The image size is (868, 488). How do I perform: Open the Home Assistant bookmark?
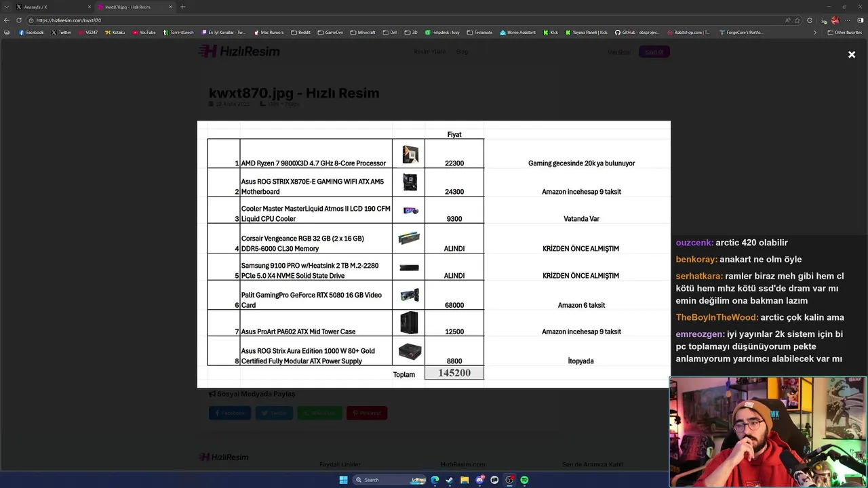[x=517, y=33]
